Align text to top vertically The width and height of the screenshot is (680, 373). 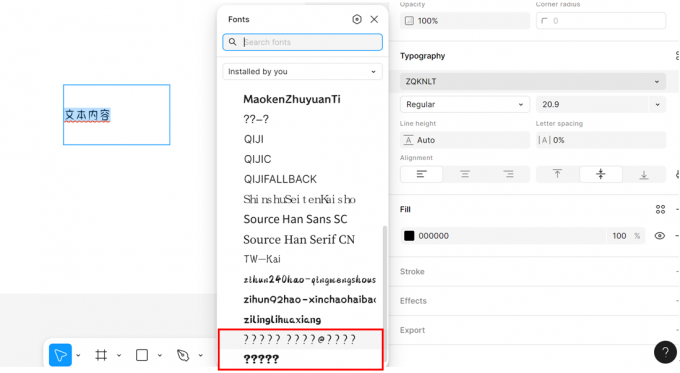(x=557, y=174)
